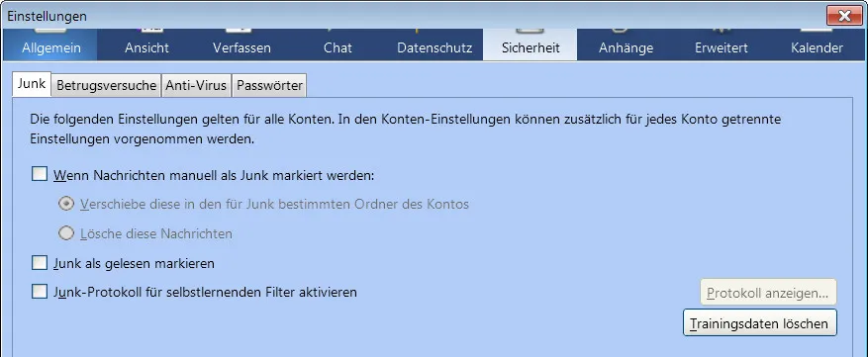
Task: Open the Verfassen settings category
Action: (241, 45)
